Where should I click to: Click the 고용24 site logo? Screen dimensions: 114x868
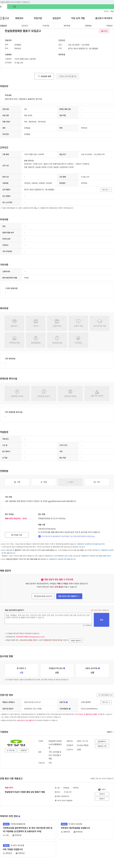(4, 18)
